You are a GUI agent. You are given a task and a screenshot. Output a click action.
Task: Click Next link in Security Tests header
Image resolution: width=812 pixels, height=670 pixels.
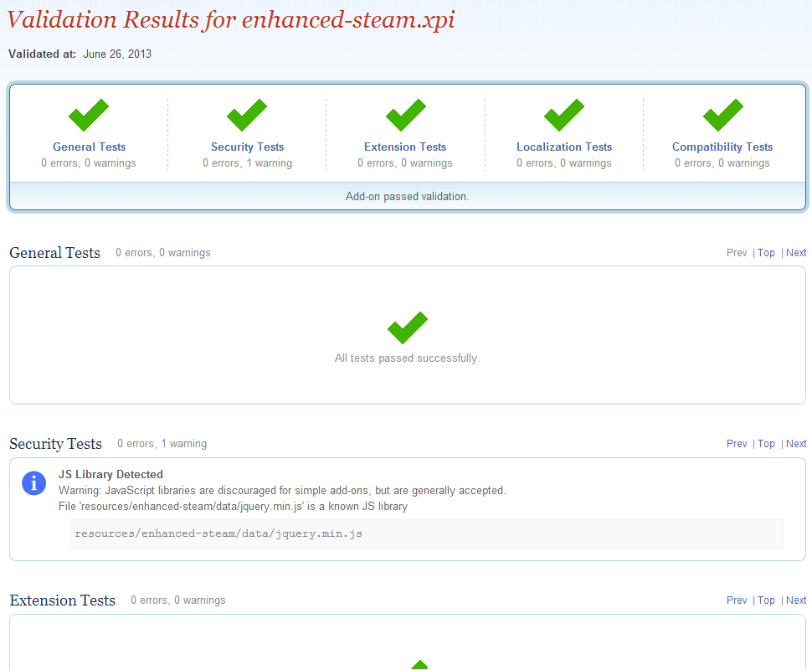pos(796,444)
